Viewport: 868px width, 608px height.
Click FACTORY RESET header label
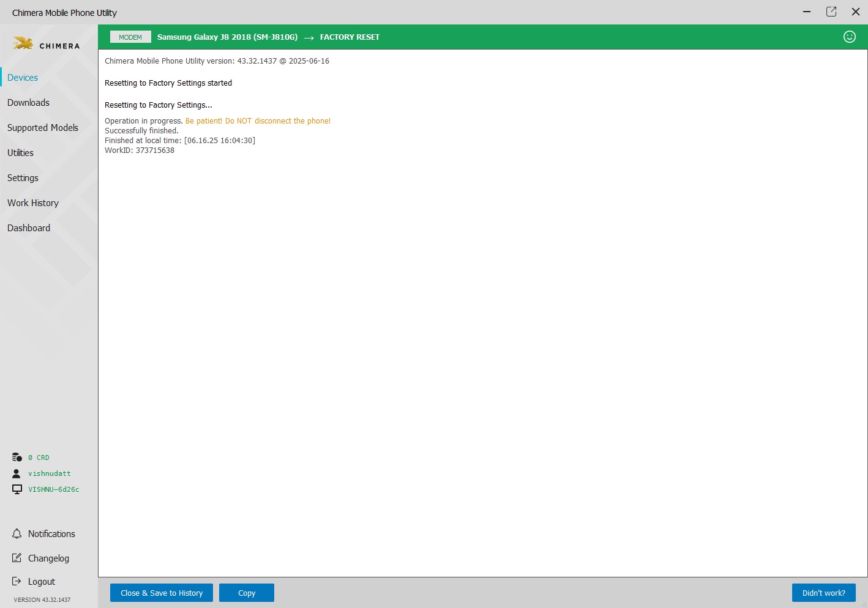350,37
